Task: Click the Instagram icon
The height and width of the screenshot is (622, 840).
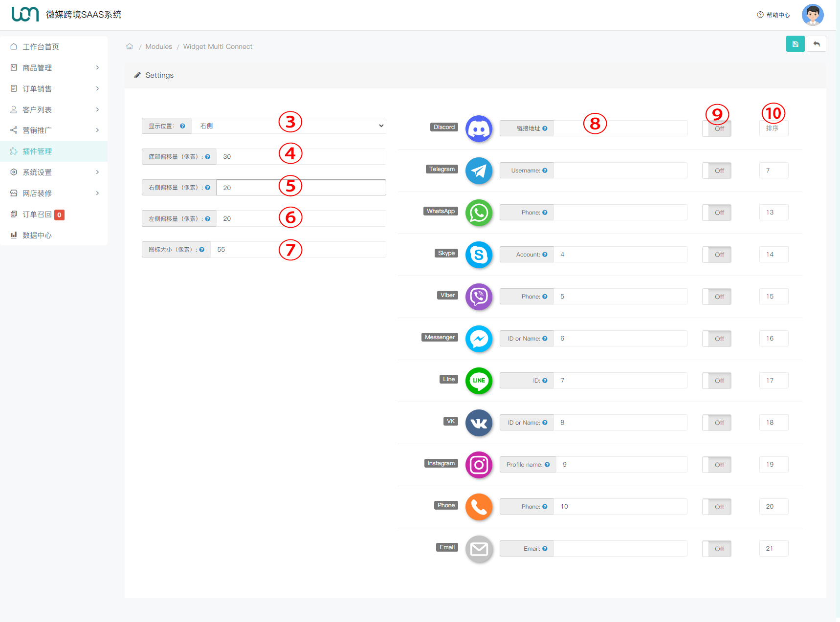Action: tap(479, 465)
